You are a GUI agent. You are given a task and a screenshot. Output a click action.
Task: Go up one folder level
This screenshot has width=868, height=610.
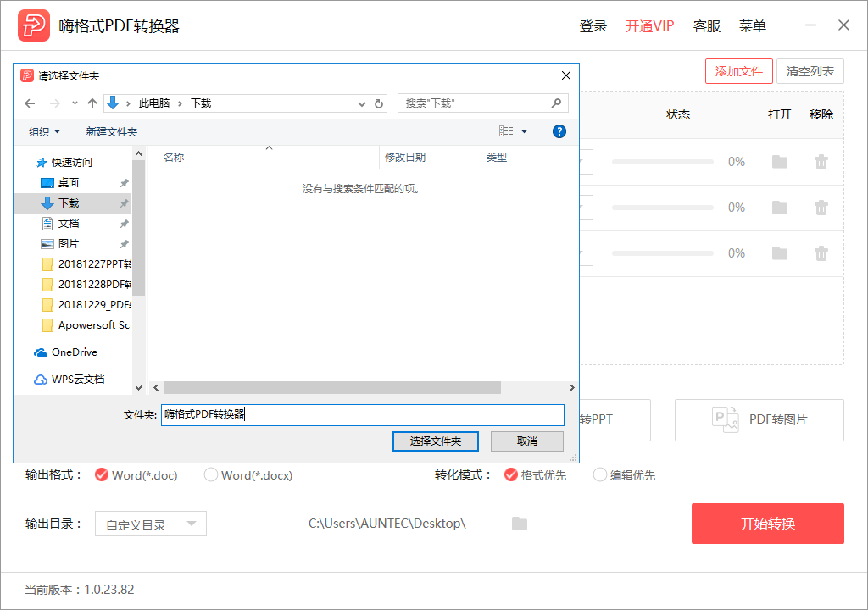92,103
